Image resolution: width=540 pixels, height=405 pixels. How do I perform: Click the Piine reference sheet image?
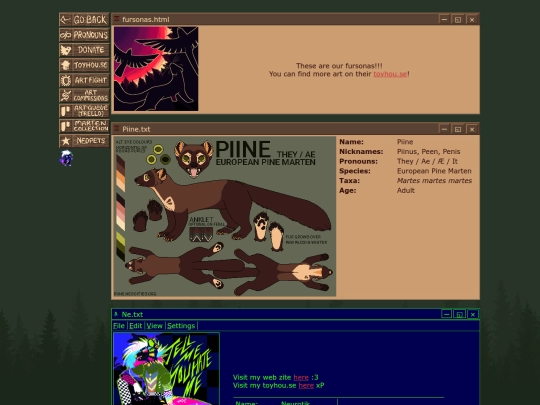225,216
